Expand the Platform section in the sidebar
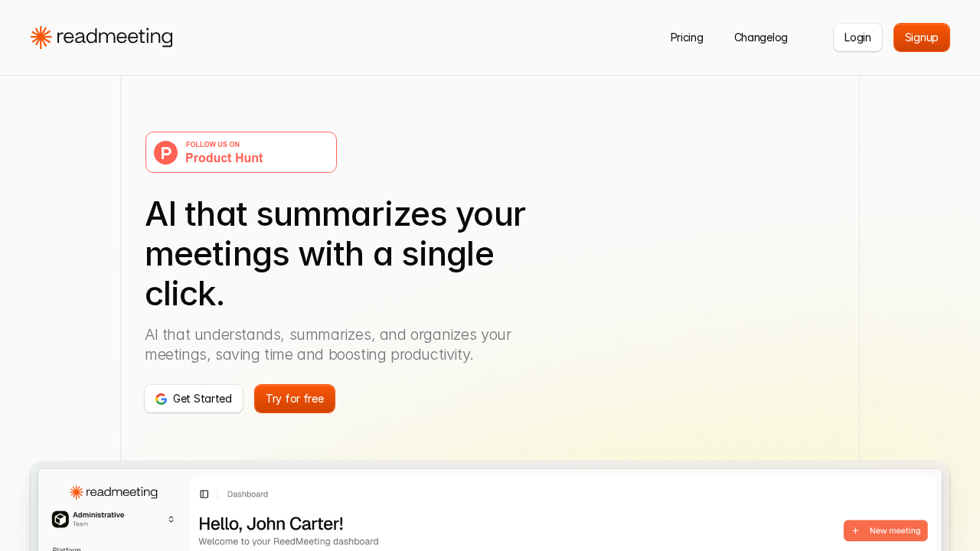Screen dimensions: 980x551 tap(65, 548)
